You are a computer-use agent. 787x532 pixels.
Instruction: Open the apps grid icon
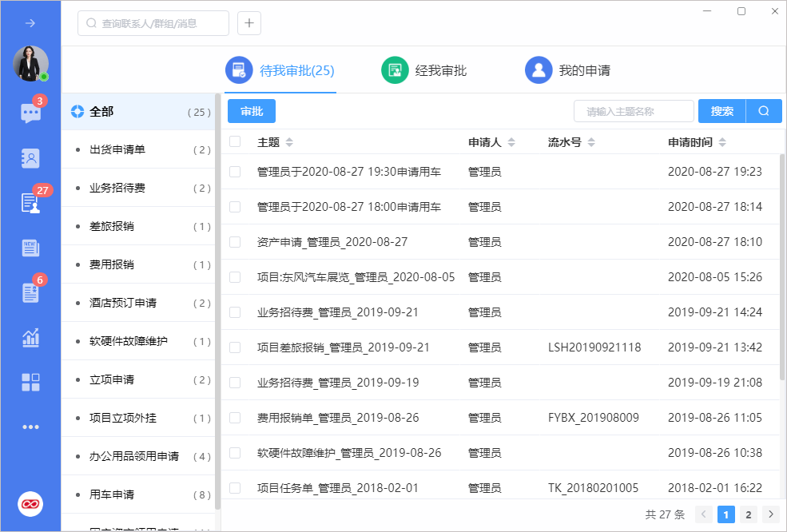tap(30, 382)
